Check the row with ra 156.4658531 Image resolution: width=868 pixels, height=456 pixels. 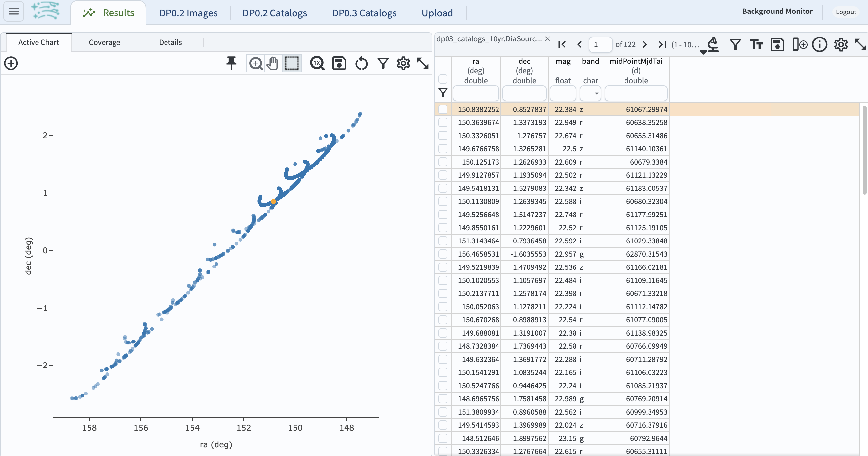443,254
